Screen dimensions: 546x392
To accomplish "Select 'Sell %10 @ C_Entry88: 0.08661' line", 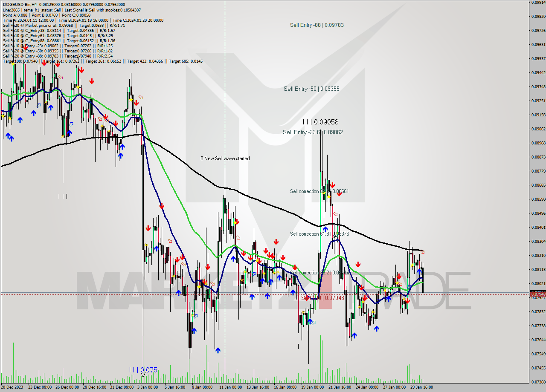I will pyautogui.click(x=59, y=40).
